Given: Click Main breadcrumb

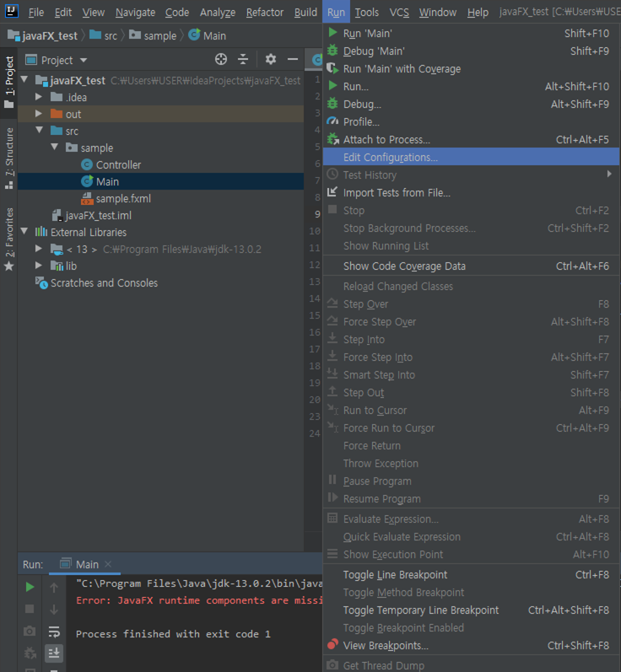Looking at the screenshot, I should tap(208, 35).
